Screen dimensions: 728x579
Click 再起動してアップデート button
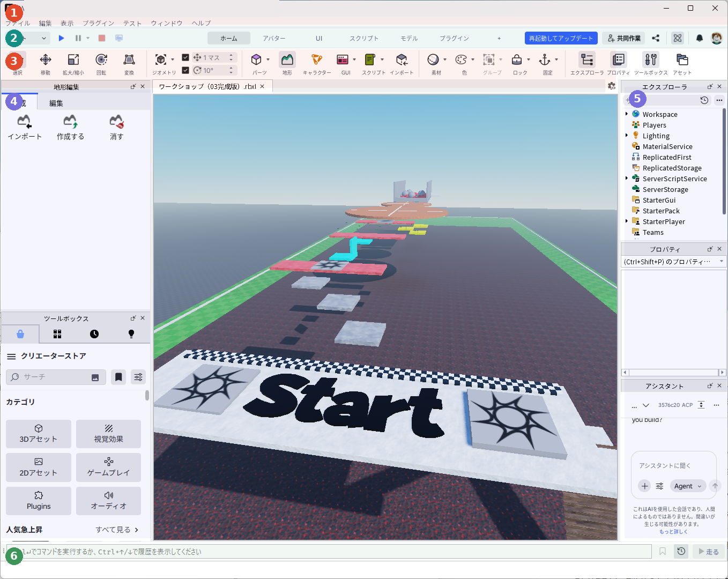point(561,38)
